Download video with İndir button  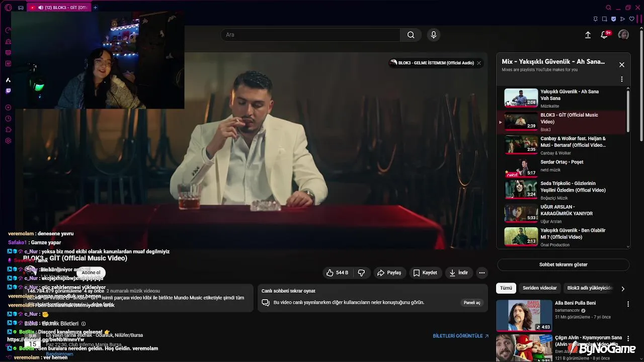[458, 273]
